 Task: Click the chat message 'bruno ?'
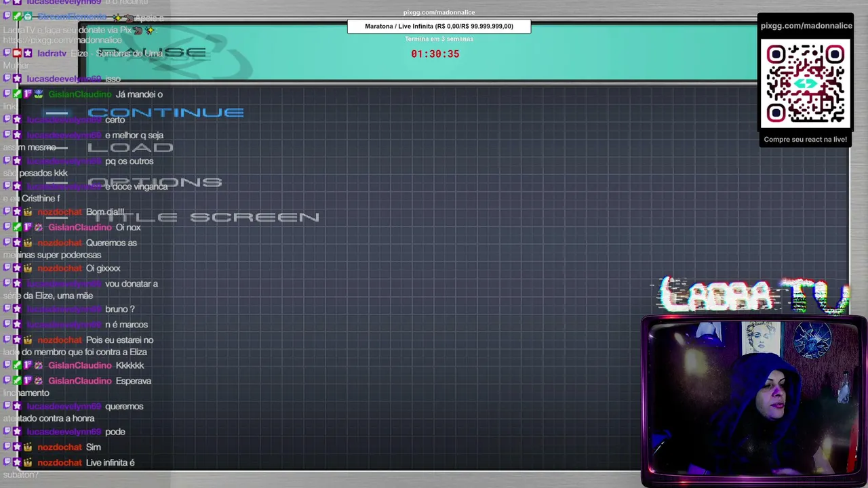point(120,309)
